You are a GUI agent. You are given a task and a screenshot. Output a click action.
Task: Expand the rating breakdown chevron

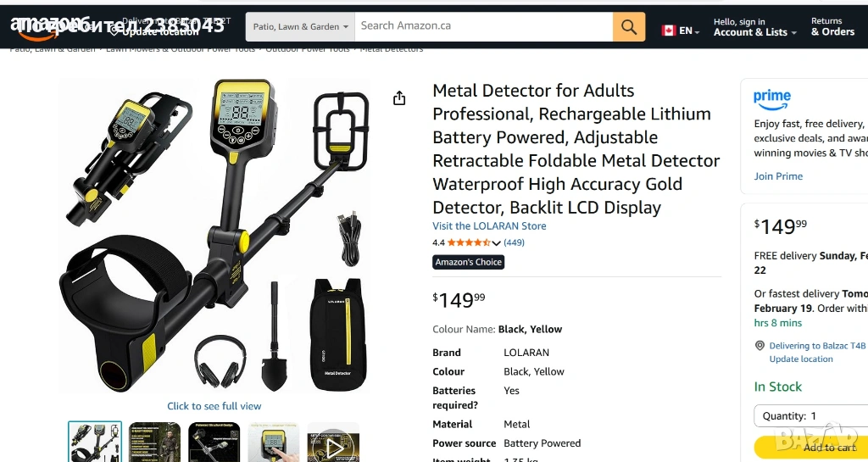click(x=496, y=243)
